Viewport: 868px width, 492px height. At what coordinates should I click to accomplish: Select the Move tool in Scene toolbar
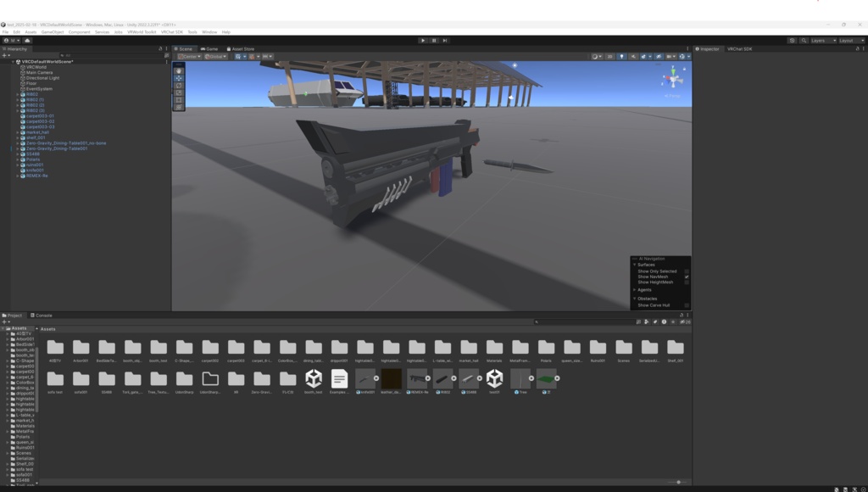pos(178,78)
